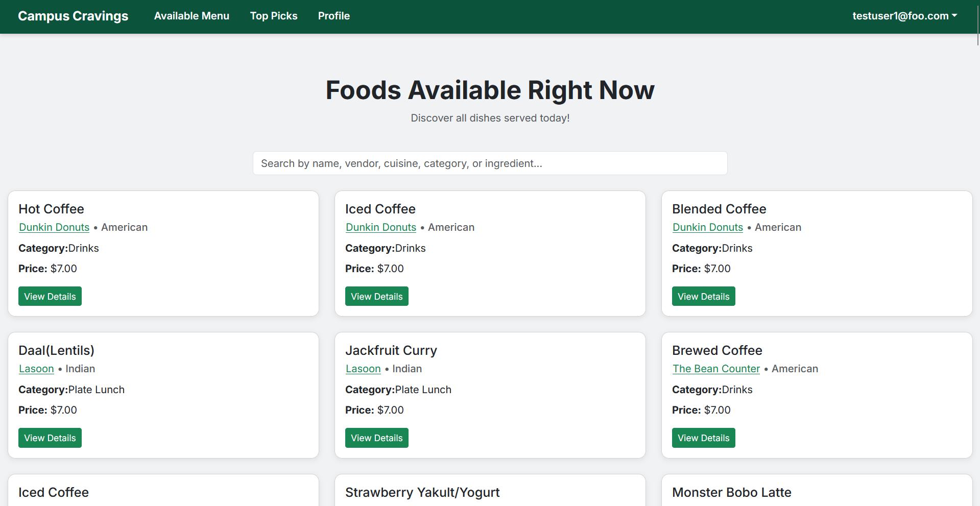Open The Bean Counter vendor link
This screenshot has height=506, width=980.
[x=716, y=369]
